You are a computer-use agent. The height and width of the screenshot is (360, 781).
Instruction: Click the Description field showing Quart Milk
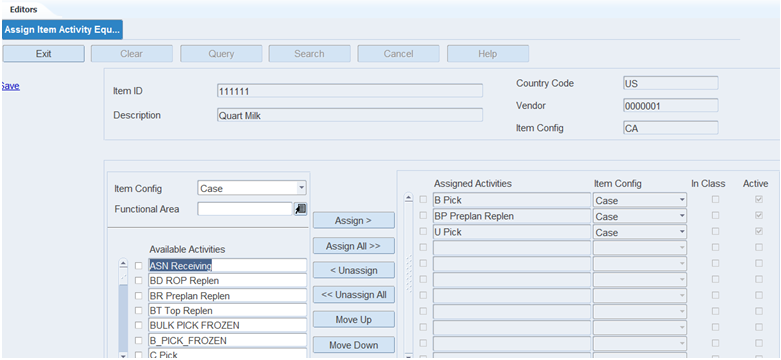[350, 115]
